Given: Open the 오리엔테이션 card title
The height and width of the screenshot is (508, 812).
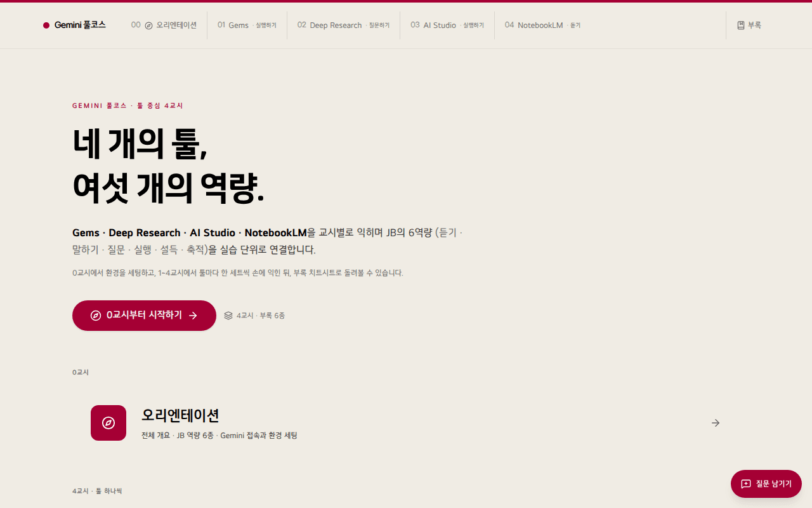Looking at the screenshot, I should coord(180,415).
